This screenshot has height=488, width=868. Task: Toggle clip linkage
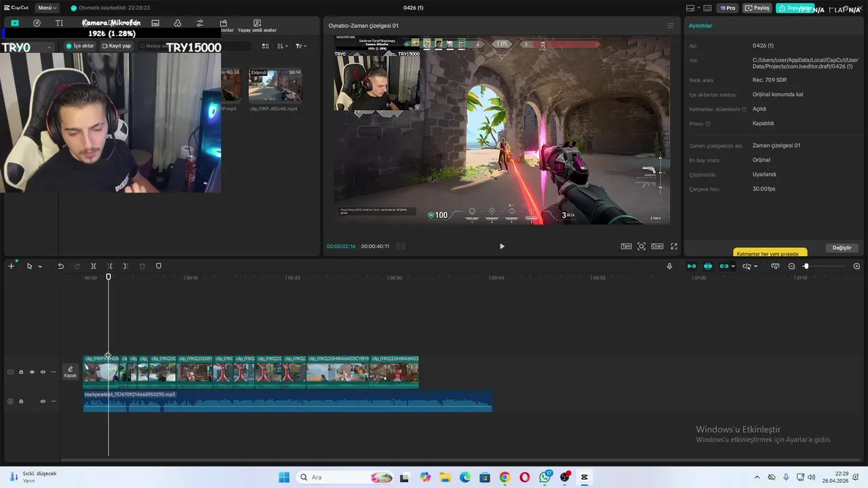pyautogui.click(x=724, y=266)
